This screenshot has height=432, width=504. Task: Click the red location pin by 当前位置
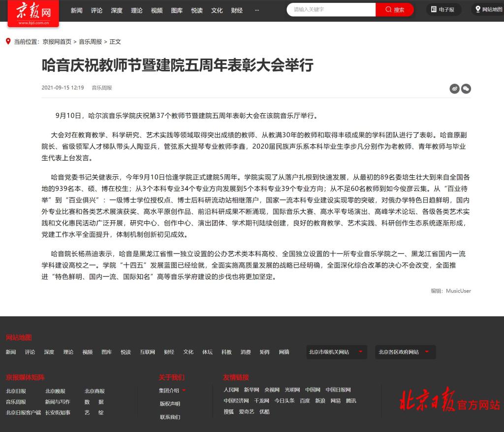8,41
